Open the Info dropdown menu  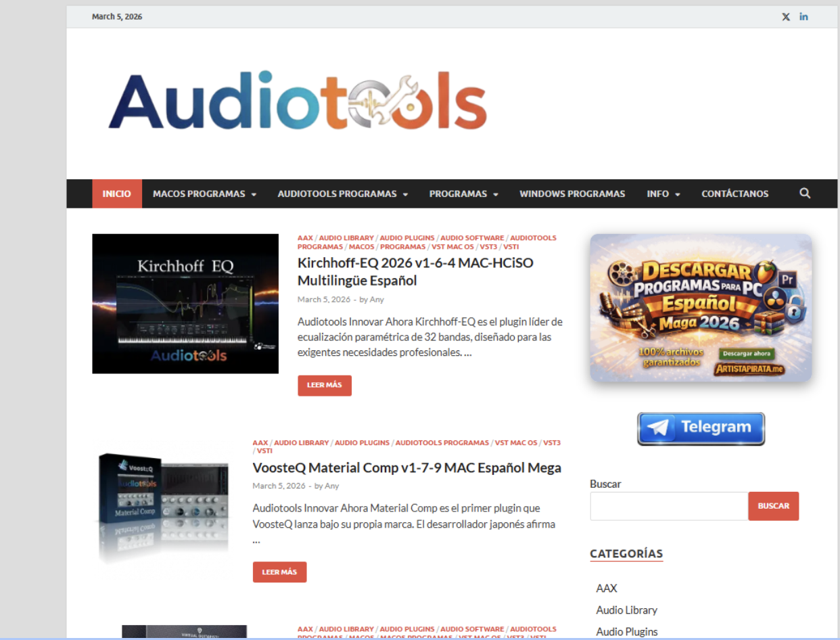(663, 194)
